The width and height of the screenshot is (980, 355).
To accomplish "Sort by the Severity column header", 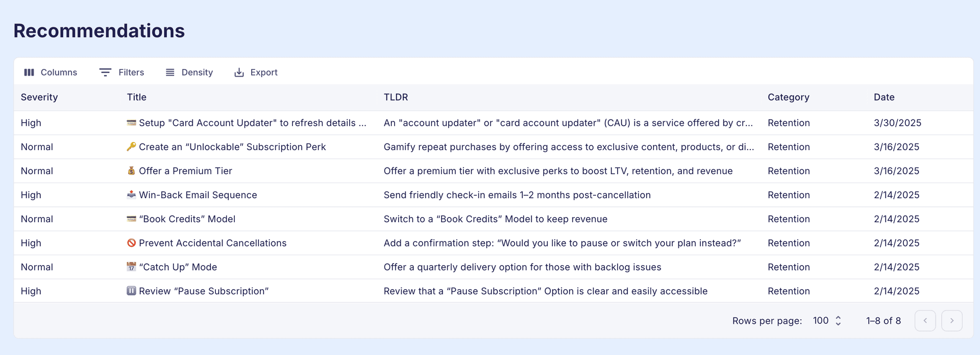I will [x=39, y=97].
